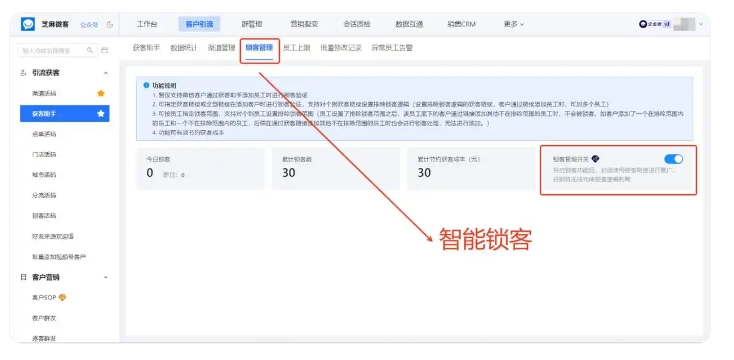Viewport: 734px width, 360px height.
Task: Open the third-from-right 数据互通 top menu
Action: (409, 24)
